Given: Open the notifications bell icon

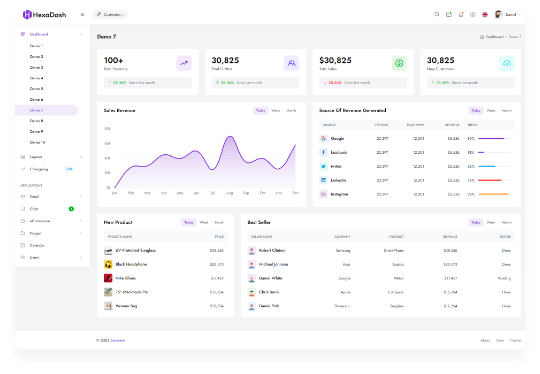Looking at the screenshot, I should [x=461, y=14].
